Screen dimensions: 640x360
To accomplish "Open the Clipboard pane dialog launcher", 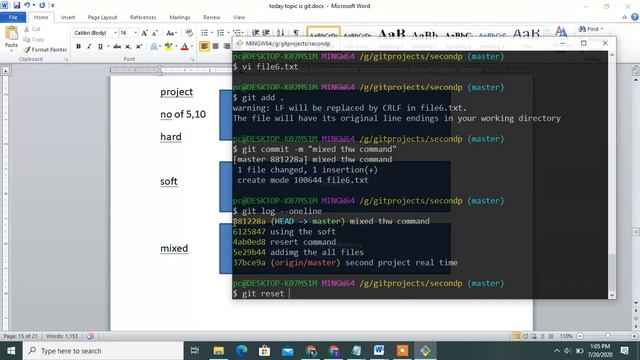I will coord(66,60).
